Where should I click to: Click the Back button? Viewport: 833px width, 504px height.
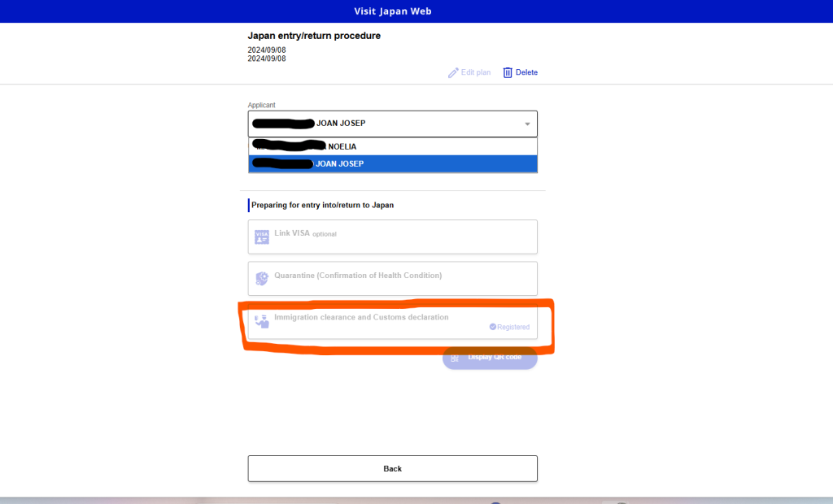tap(393, 468)
